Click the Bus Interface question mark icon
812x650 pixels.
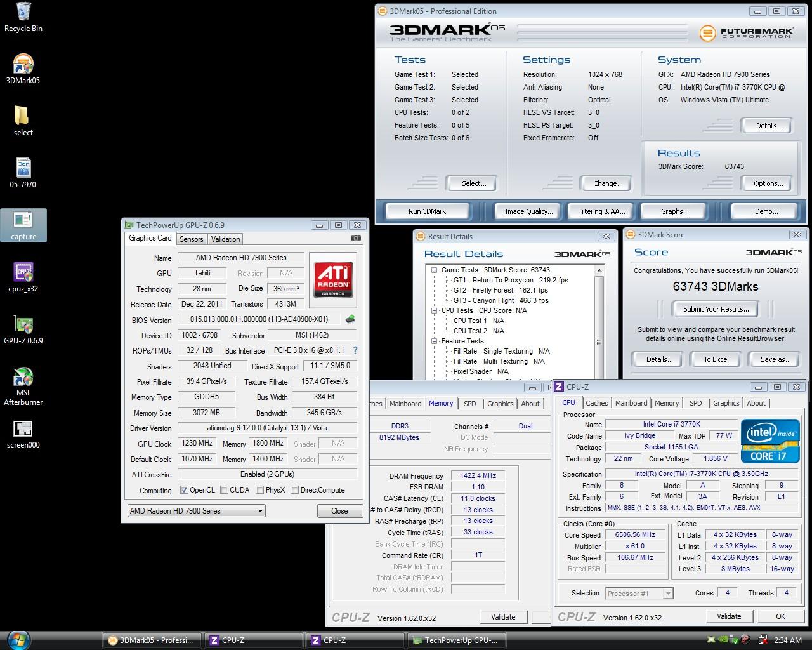coord(355,350)
